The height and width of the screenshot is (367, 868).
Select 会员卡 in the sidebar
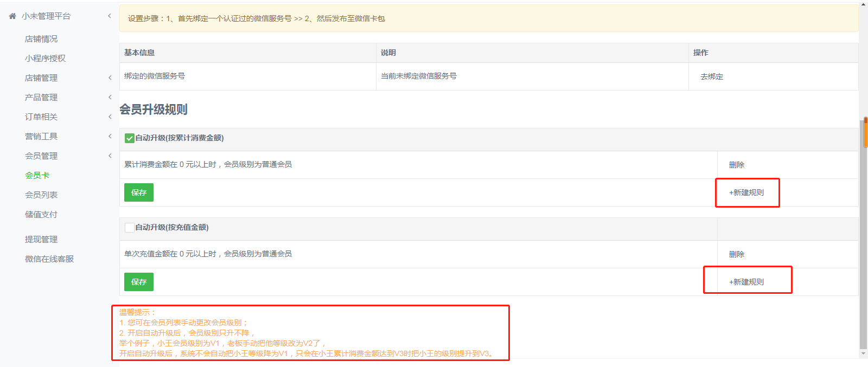(x=37, y=176)
